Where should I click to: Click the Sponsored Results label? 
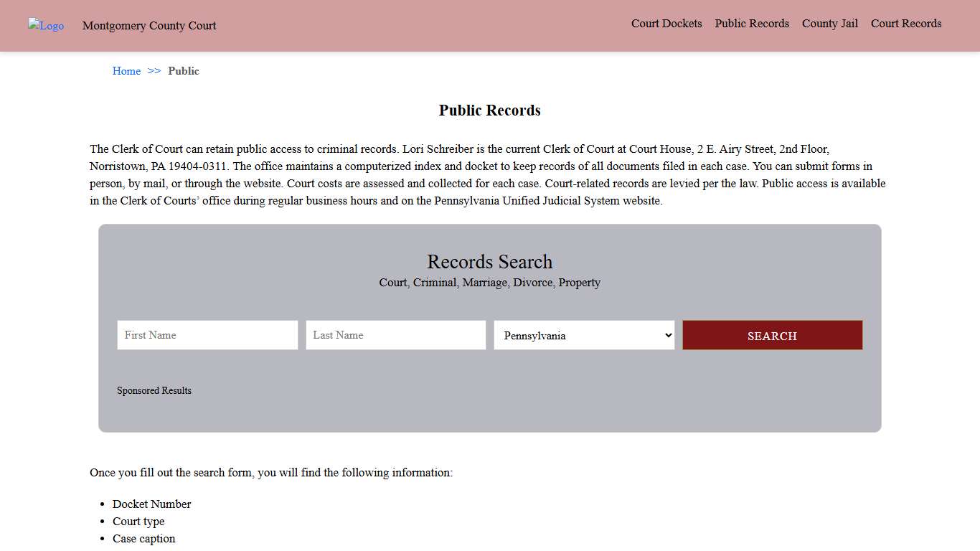(154, 390)
